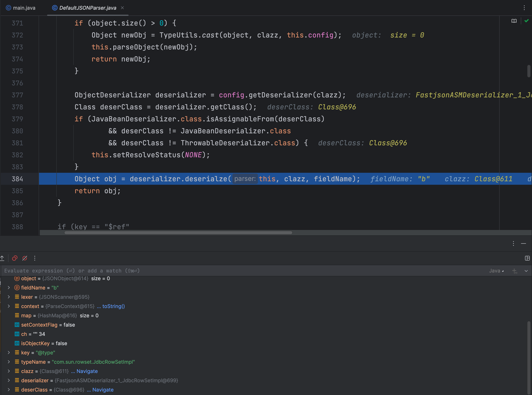The image size is (532, 395).
Task: Expand the context variable node
Action: (x=9, y=306)
